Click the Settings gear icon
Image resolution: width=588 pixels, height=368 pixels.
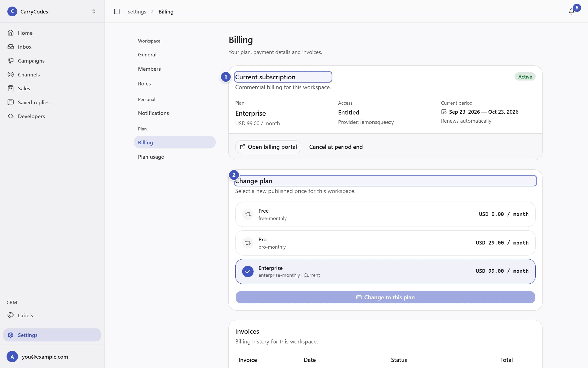10,335
